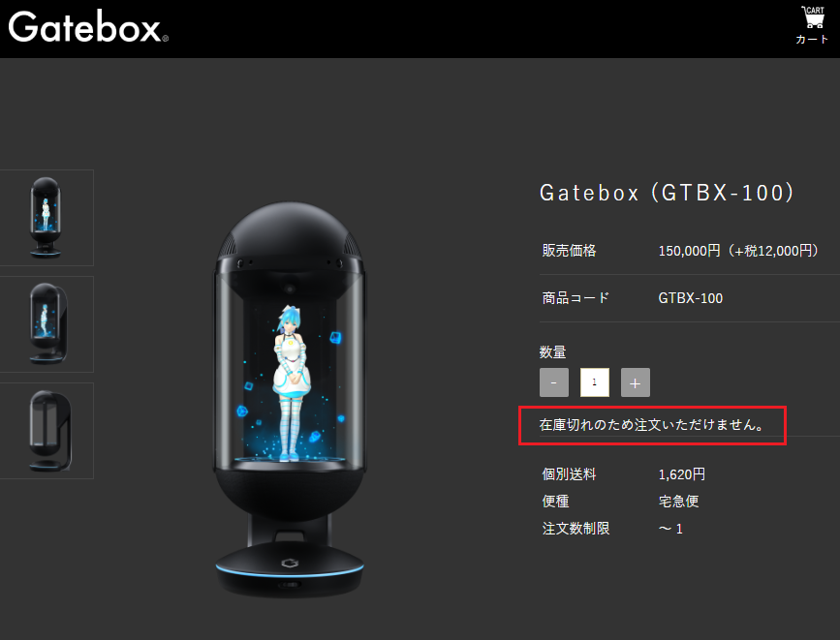Click the 宅急便 delivery type value
The height and width of the screenshot is (640, 840).
pos(679,502)
